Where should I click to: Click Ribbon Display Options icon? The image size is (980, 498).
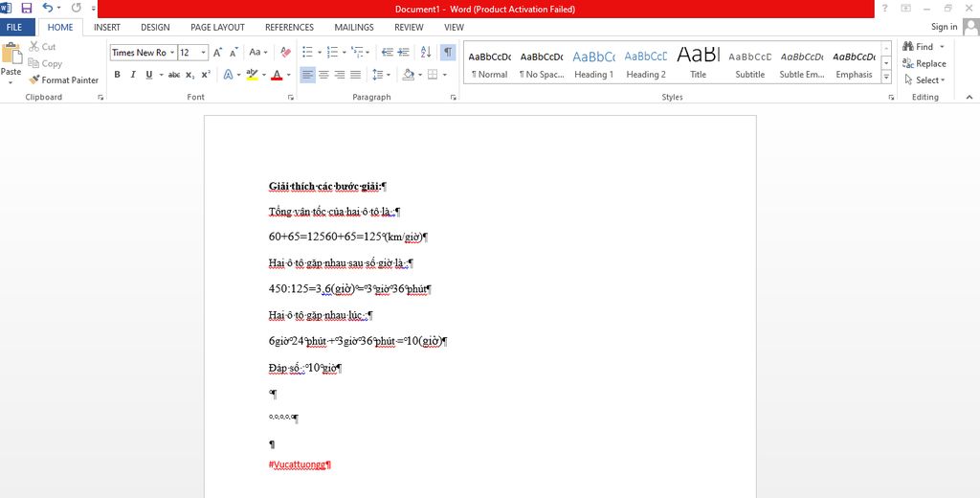(x=905, y=8)
